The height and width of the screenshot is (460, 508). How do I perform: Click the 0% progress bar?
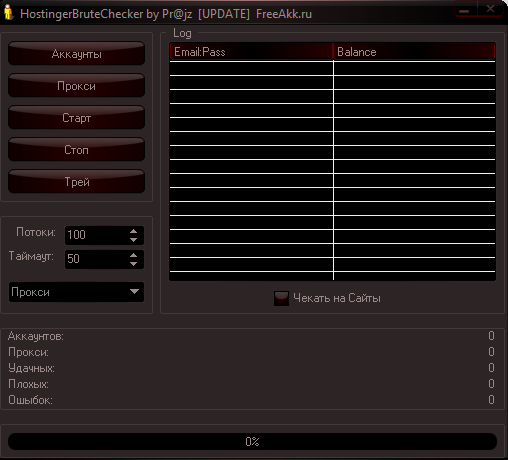click(252, 441)
